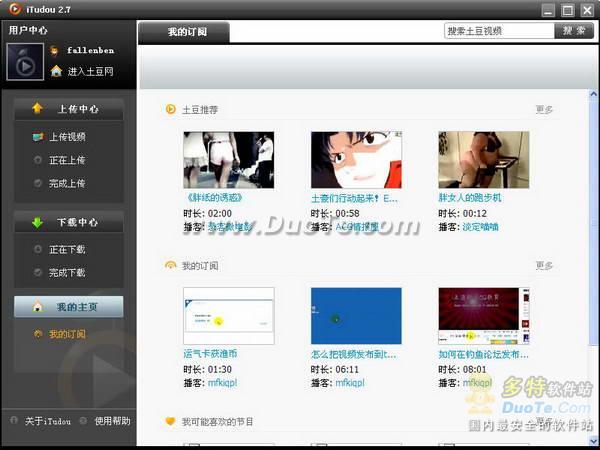The width and height of the screenshot is (600, 450).
Task: Switch to the 我的订阅 tab at top
Action: click(184, 32)
